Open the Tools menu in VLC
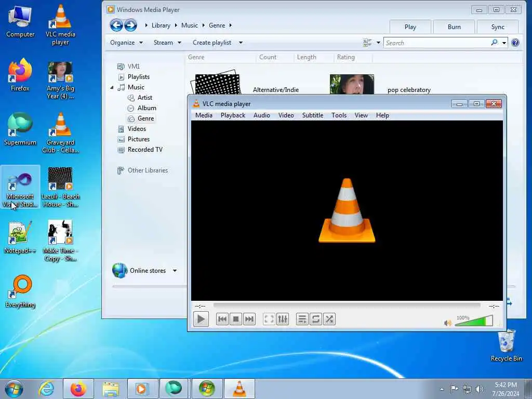The width and height of the screenshot is (532, 399). point(339,115)
